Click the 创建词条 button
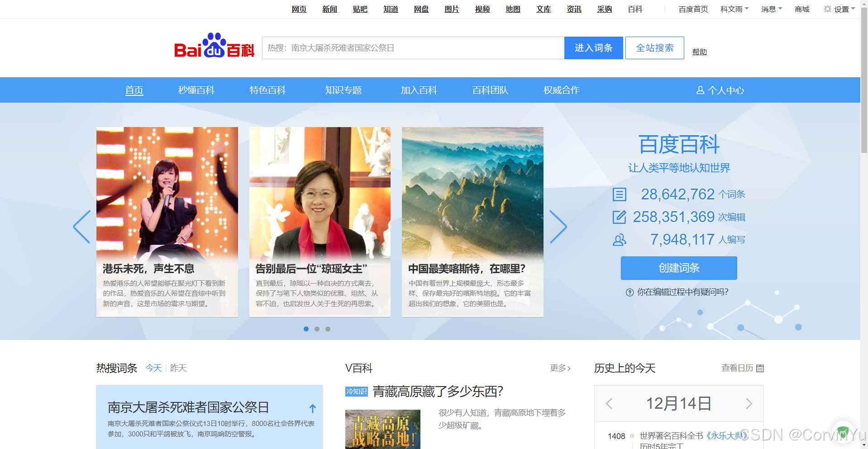The image size is (868, 449). tap(679, 268)
